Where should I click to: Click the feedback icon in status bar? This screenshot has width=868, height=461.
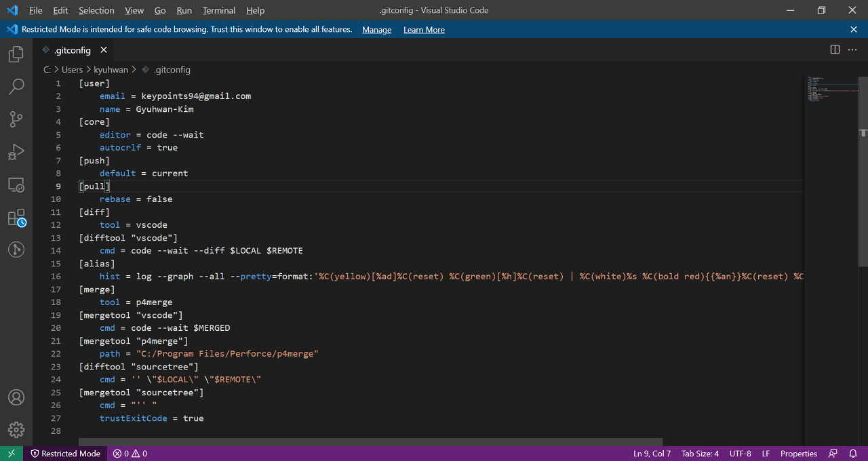click(x=833, y=454)
